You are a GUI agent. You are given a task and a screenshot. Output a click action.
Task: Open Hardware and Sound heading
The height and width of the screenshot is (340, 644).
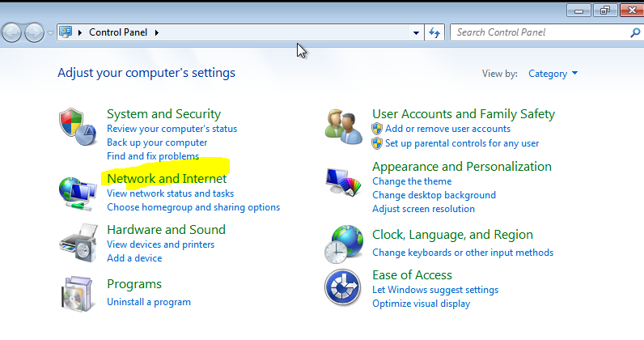click(166, 229)
